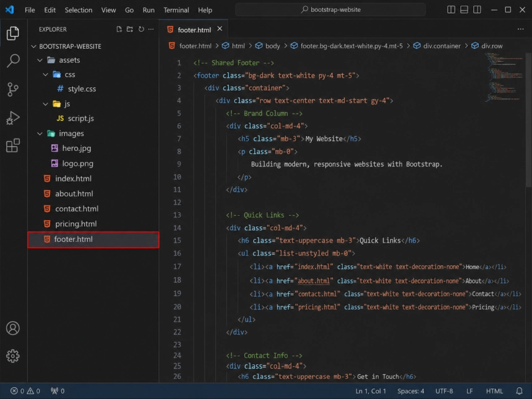Refresh the Explorer file tree
This screenshot has width=532, height=399.
pyautogui.click(x=141, y=29)
